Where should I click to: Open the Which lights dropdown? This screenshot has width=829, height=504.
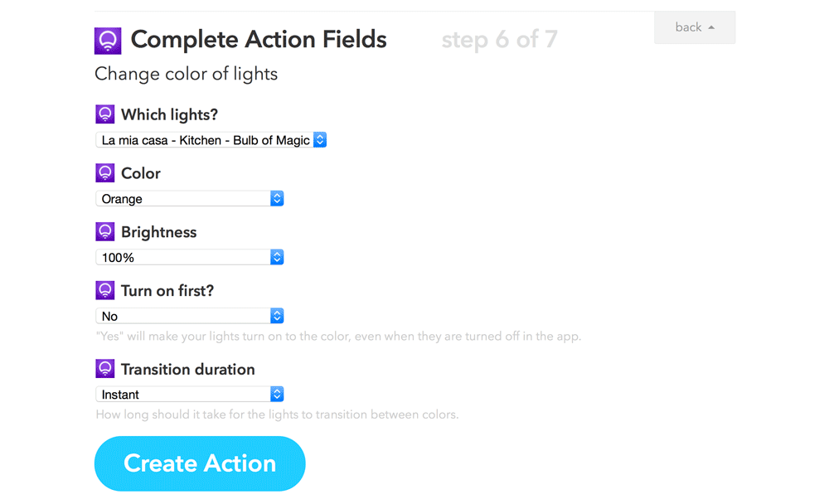tap(211, 140)
